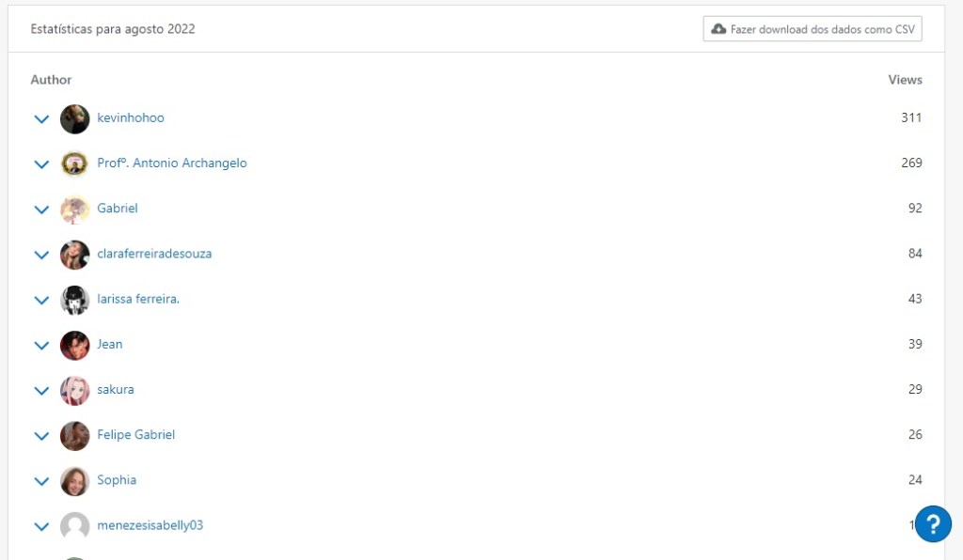
Task: Open the blue help question mark
Action: click(x=933, y=523)
